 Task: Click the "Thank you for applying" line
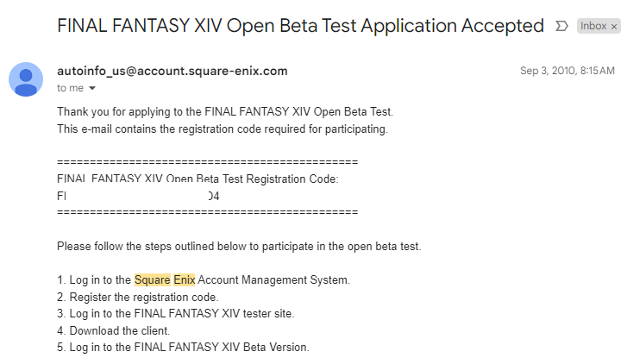pos(224,112)
